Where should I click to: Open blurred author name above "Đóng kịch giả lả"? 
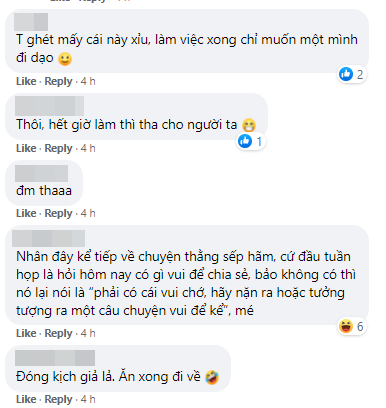pyautogui.click(x=55, y=358)
